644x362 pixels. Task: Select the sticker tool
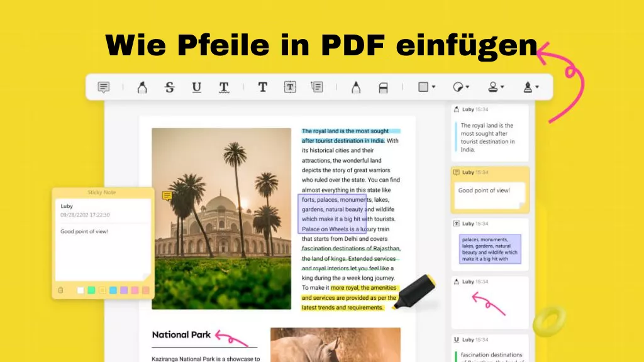coord(458,87)
